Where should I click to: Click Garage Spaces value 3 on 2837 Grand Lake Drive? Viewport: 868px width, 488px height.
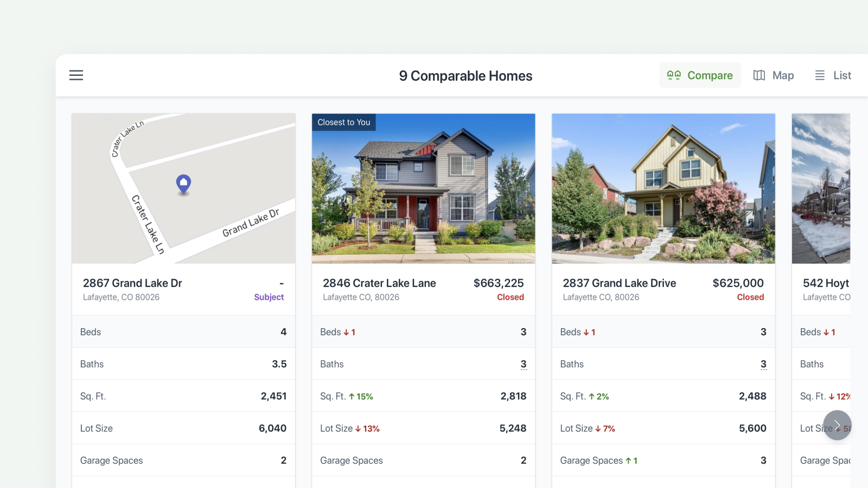click(763, 460)
